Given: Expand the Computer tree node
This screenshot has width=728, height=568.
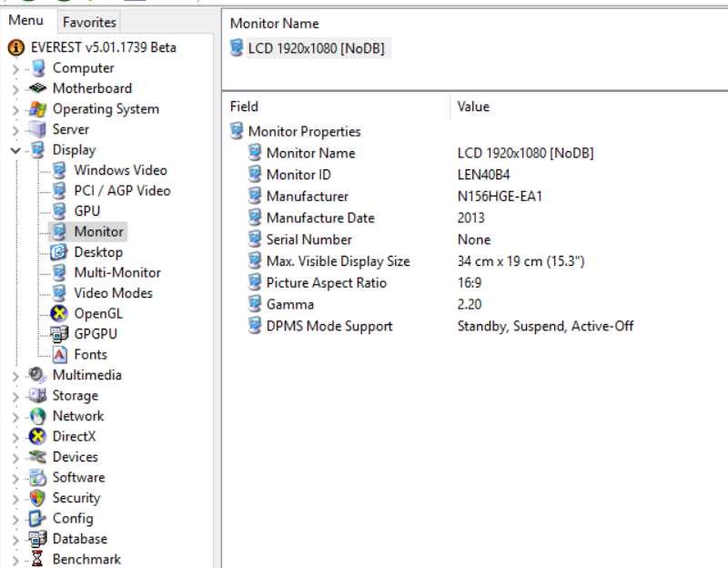Looking at the screenshot, I should 15,69.
